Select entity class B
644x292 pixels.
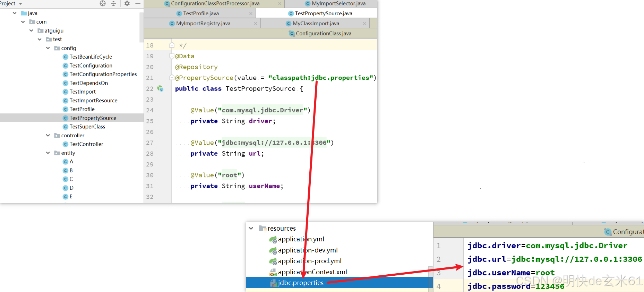(x=68, y=171)
